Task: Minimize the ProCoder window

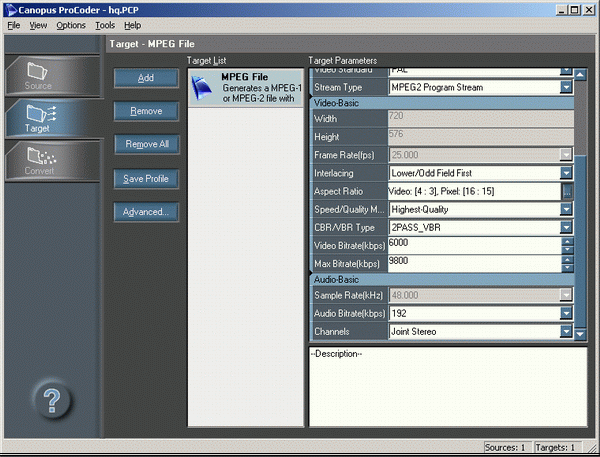Action: tap(561, 10)
